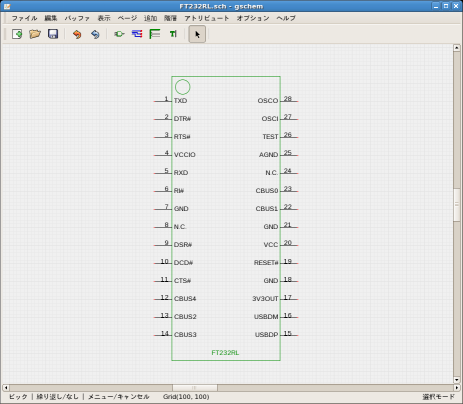This screenshot has width=463, height=404.
Task: Click the New file toolbar icon
Action: (17, 34)
